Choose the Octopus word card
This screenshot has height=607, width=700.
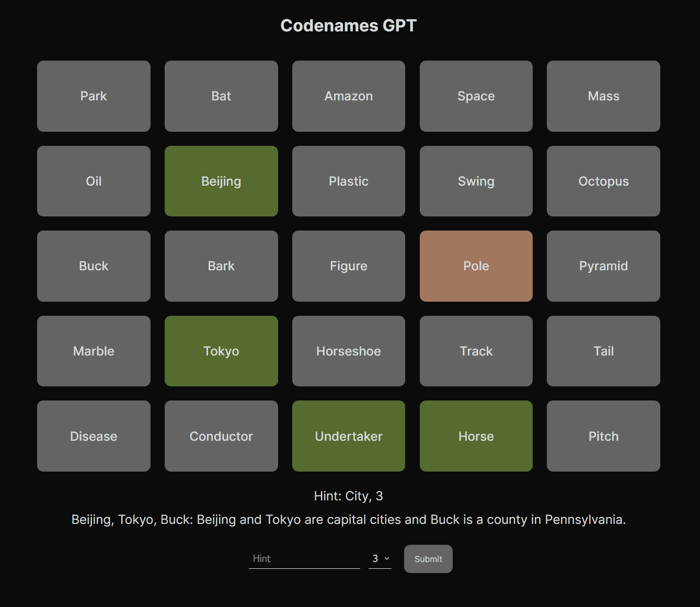click(x=603, y=181)
